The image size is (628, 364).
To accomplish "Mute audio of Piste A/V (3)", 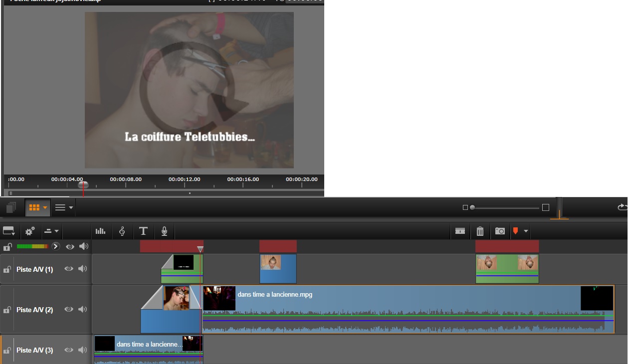I will 82,350.
